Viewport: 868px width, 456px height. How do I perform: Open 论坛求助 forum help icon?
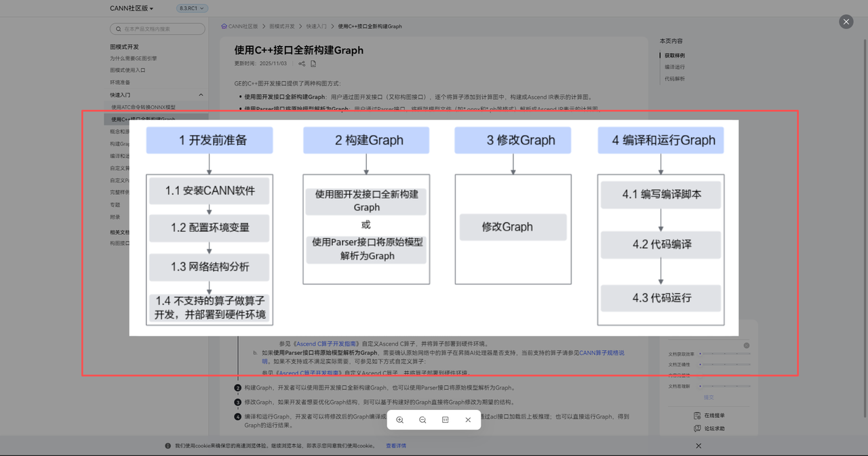pos(696,428)
